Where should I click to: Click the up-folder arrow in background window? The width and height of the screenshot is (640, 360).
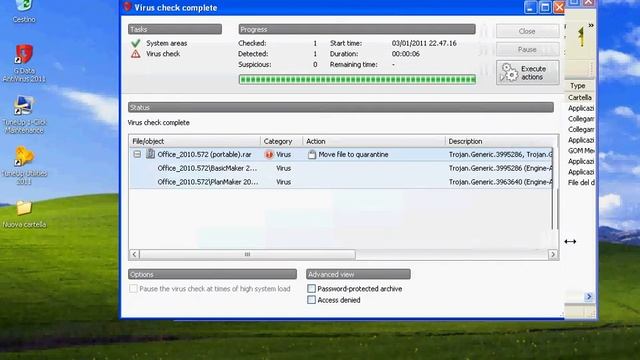click(x=581, y=37)
